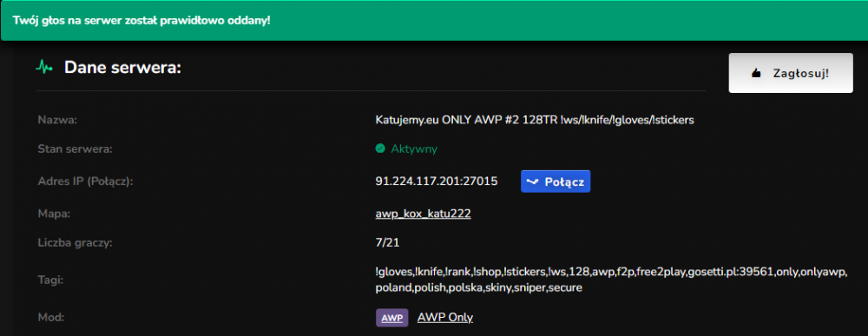Click the Aktywny status text
868x336 pixels.
[x=414, y=148]
